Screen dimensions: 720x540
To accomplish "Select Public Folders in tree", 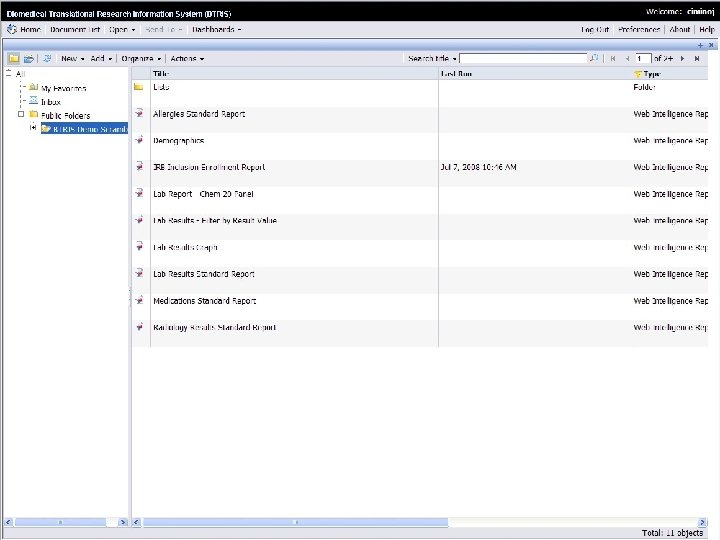I will pos(65,115).
